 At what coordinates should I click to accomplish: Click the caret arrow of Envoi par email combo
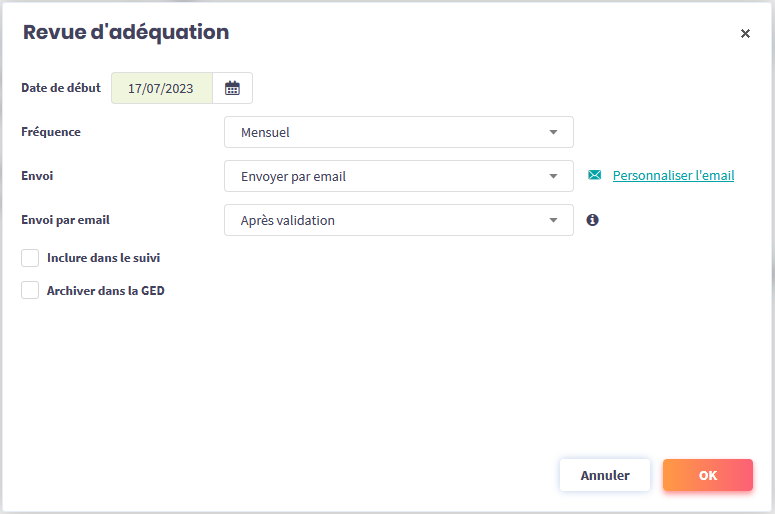click(x=554, y=220)
